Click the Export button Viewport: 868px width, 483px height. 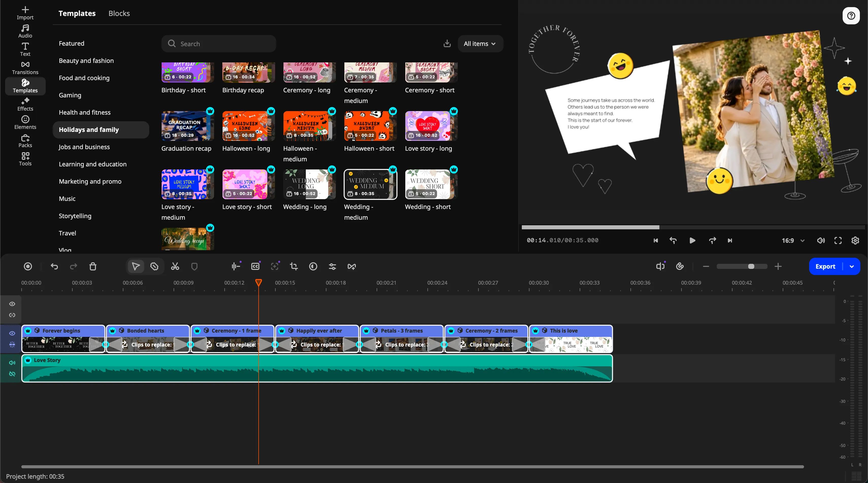coord(825,266)
